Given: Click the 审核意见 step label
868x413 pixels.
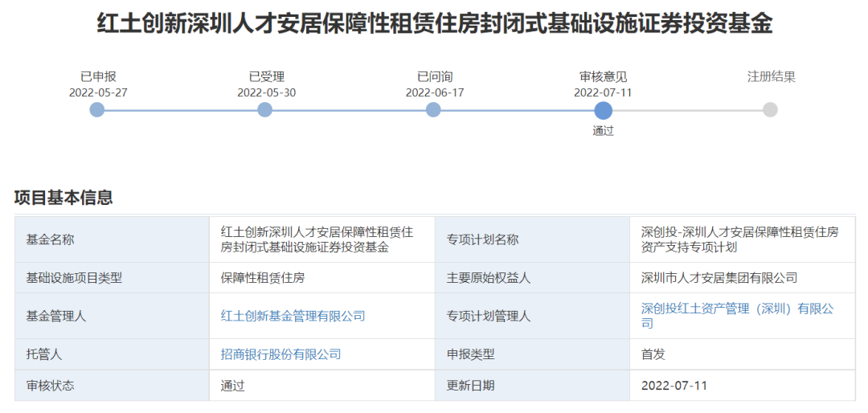Looking at the screenshot, I should tap(603, 77).
